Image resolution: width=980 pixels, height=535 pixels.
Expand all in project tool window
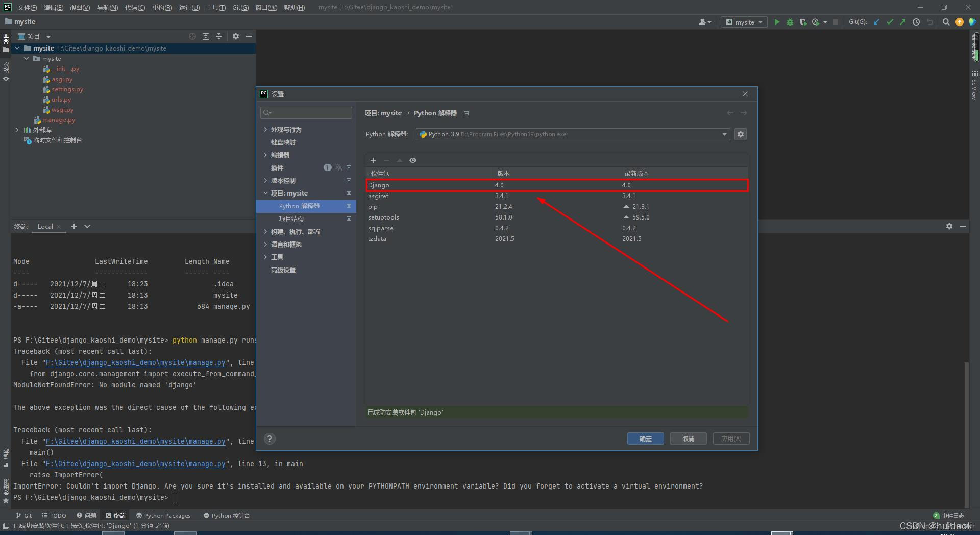(206, 36)
